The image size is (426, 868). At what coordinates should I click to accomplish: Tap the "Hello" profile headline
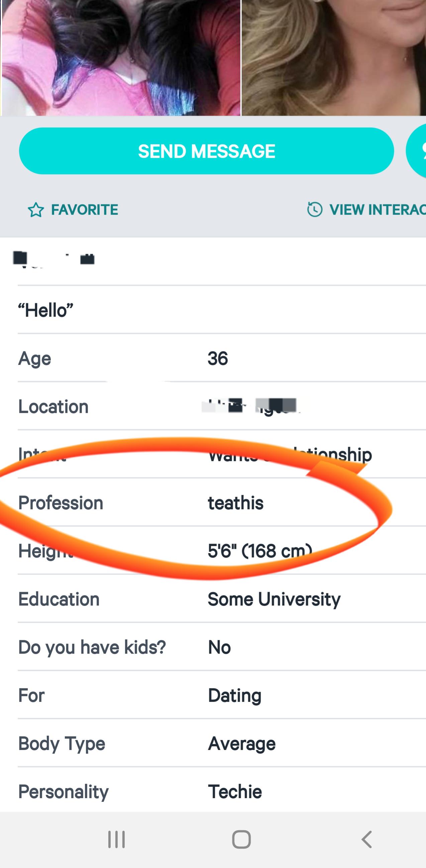click(x=46, y=310)
